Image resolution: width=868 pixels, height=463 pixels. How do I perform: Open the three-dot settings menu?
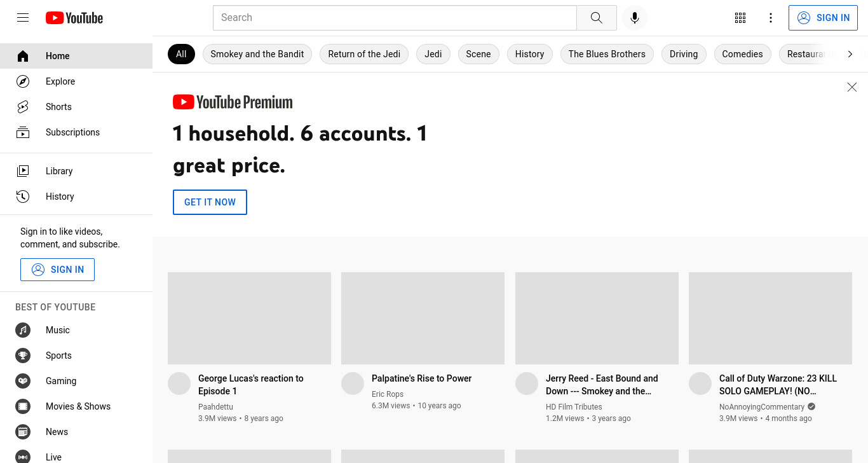click(771, 18)
